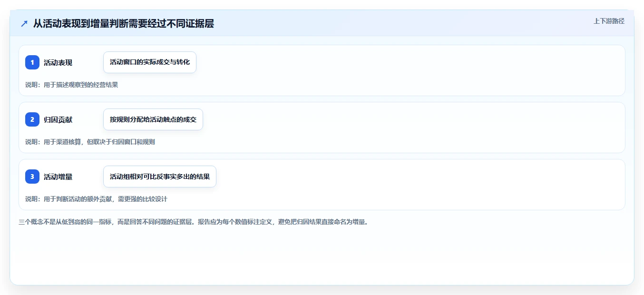Click the chip 活动窗口的实际成交与转化

click(150, 62)
